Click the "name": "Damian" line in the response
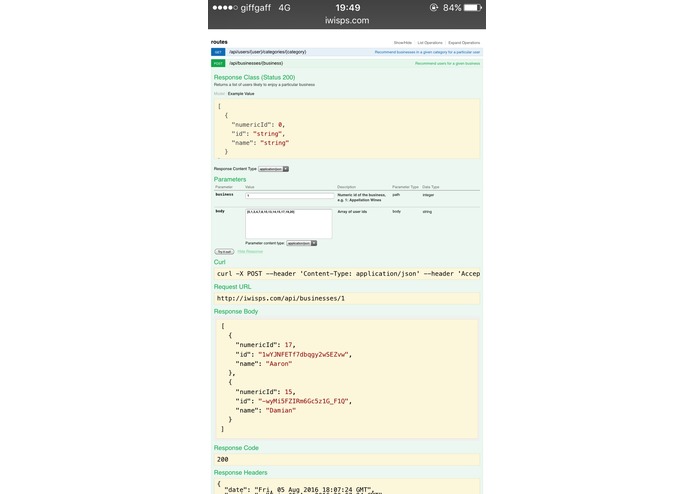695x494 pixels. point(266,411)
